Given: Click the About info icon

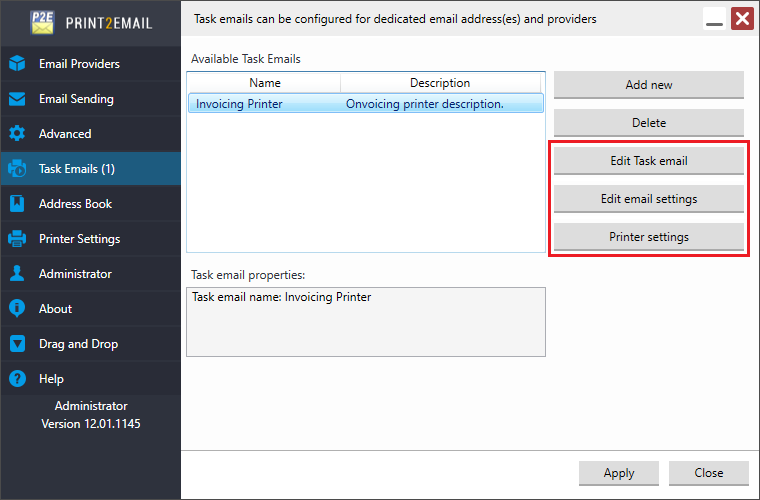Looking at the screenshot, I should 17,309.
